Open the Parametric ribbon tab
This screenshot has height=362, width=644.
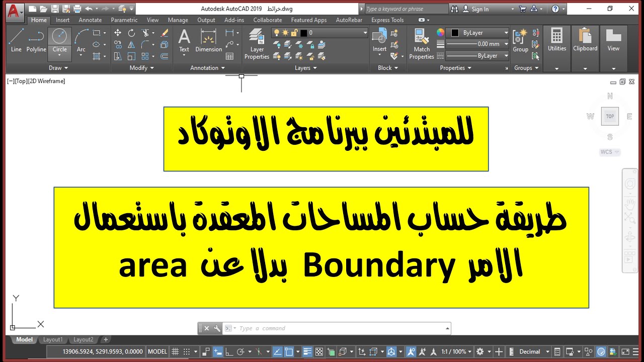(124, 20)
